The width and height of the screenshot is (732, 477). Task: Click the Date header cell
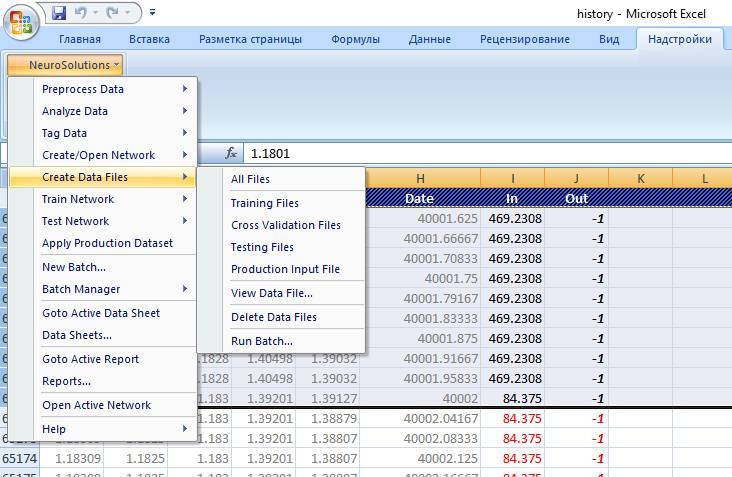point(422,198)
